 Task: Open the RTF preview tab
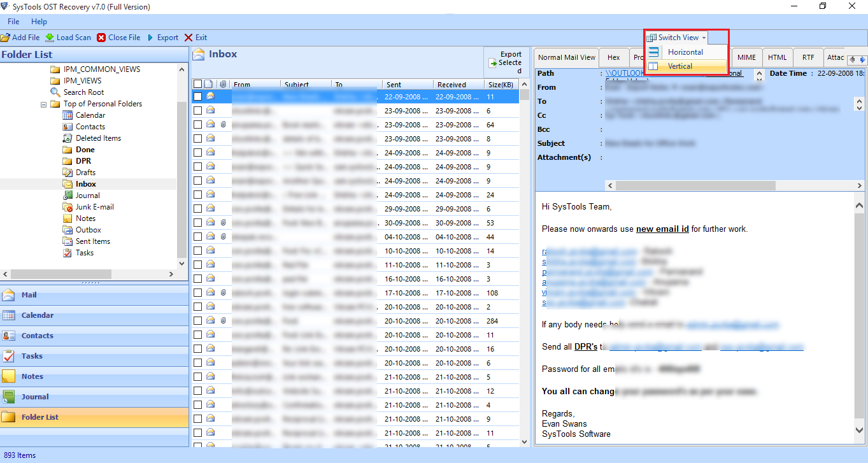tap(808, 57)
